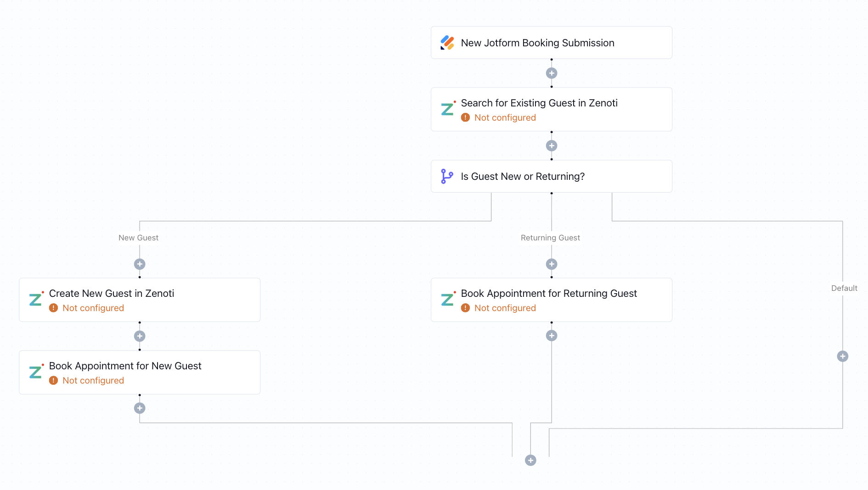Add step after the branches merge
This screenshot has height=490, width=868.
(x=530, y=460)
